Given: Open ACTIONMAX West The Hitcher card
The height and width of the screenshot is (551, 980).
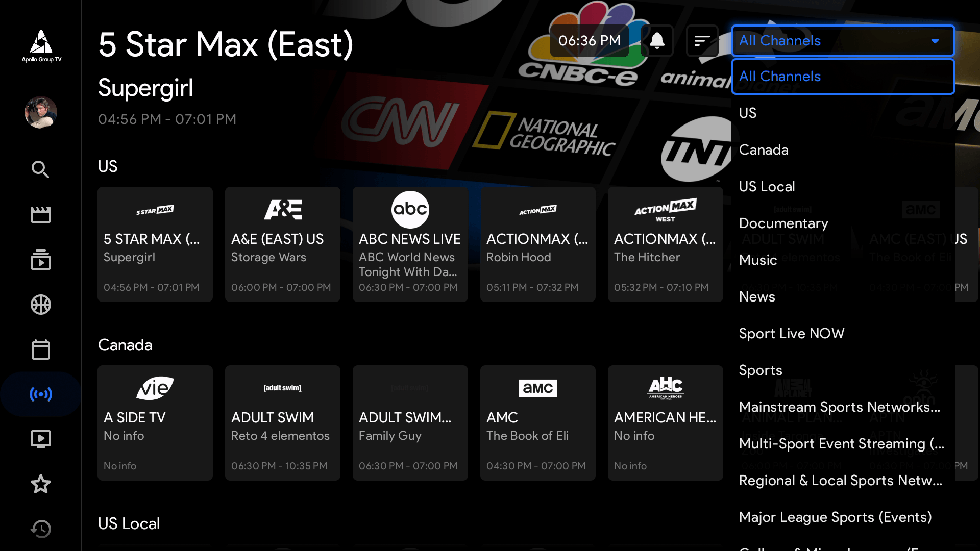Looking at the screenshot, I should tap(666, 244).
